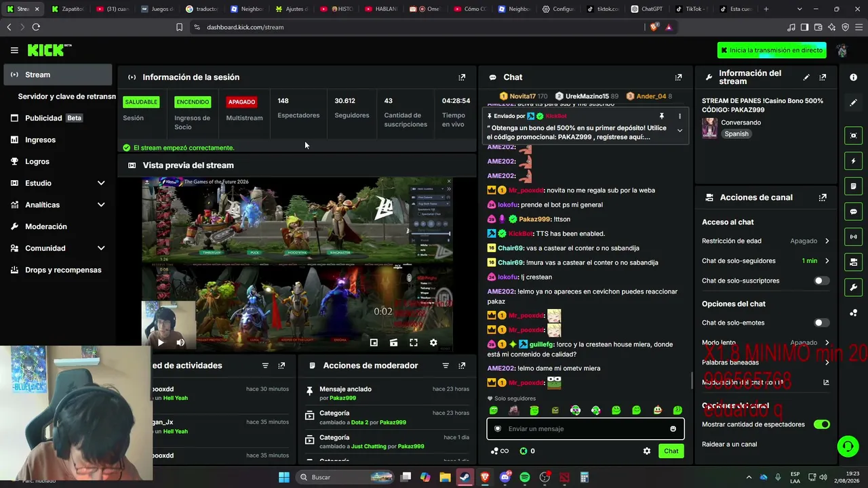The image size is (868, 488).
Task: Expand the pinned message chevron
Action: click(x=679, y=131)
